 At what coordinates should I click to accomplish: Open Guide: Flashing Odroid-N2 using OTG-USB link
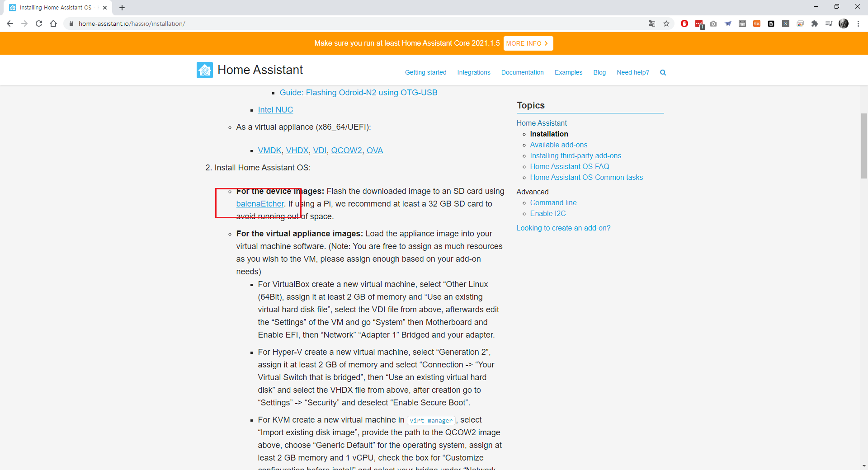point(359,93)
